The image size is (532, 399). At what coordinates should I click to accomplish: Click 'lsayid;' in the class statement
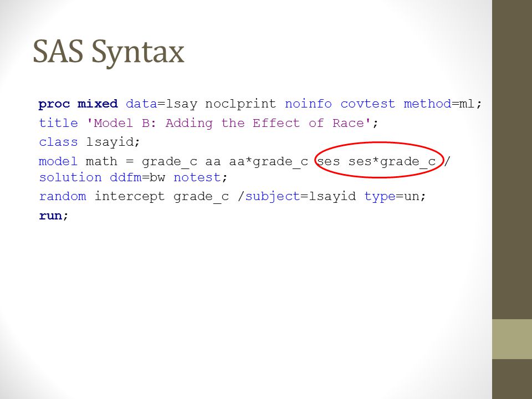coord(113,142)
